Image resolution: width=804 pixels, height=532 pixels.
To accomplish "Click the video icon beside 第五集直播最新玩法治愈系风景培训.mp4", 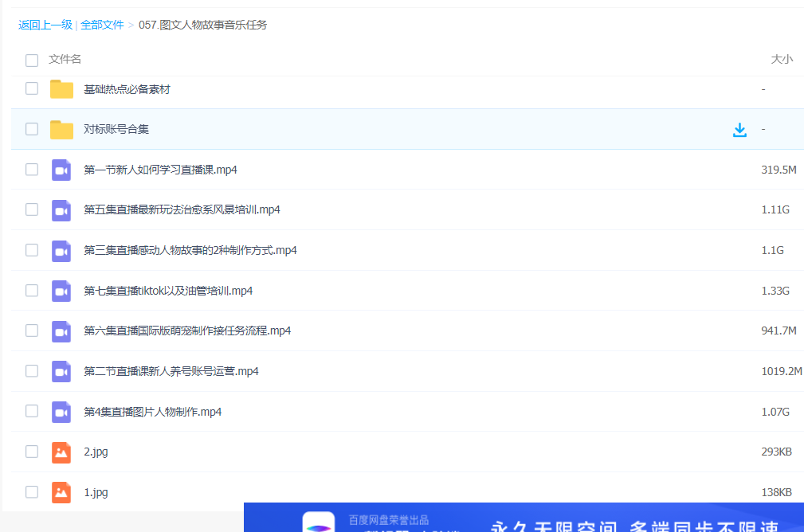I will [61, 209].
